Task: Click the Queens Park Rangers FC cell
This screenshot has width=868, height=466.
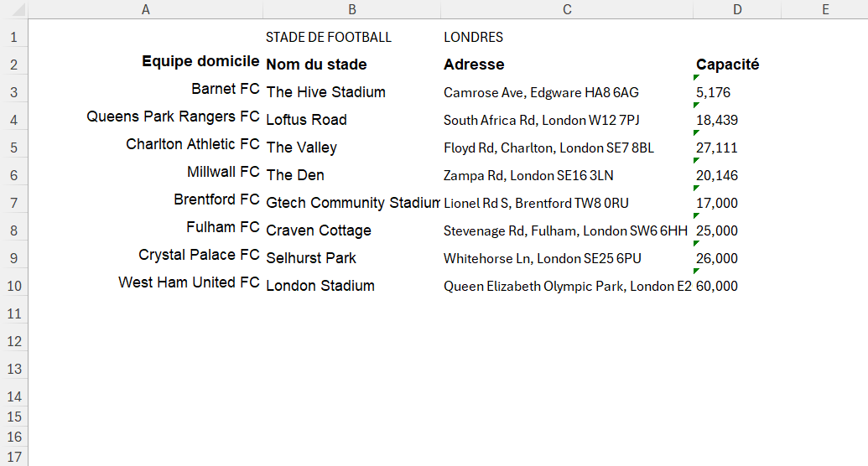Action: (x=173, y=116)
